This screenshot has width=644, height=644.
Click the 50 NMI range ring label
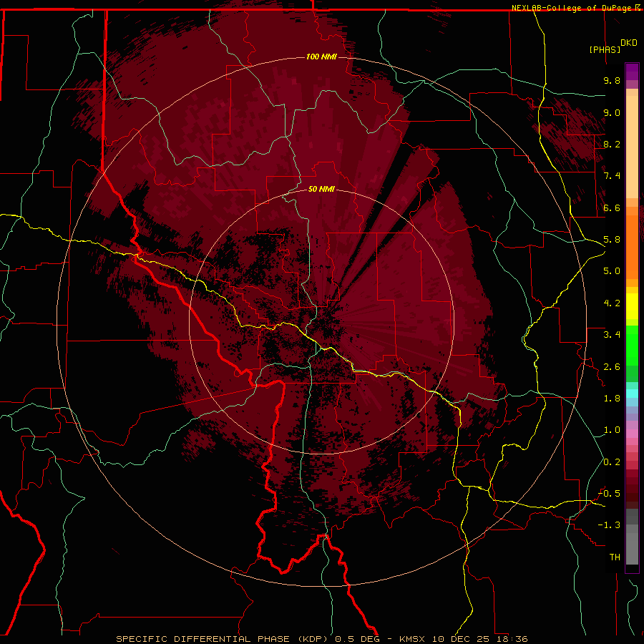pyautogui.click(x=321, y=189)
